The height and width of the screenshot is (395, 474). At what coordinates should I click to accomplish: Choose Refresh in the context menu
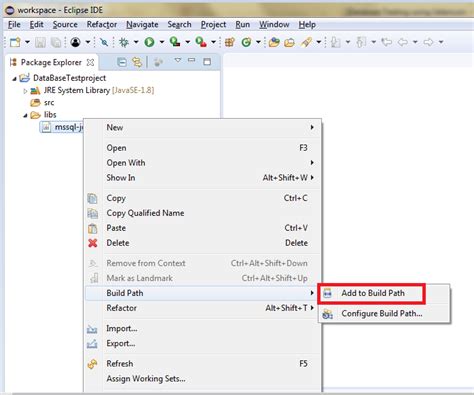[202, 364]
